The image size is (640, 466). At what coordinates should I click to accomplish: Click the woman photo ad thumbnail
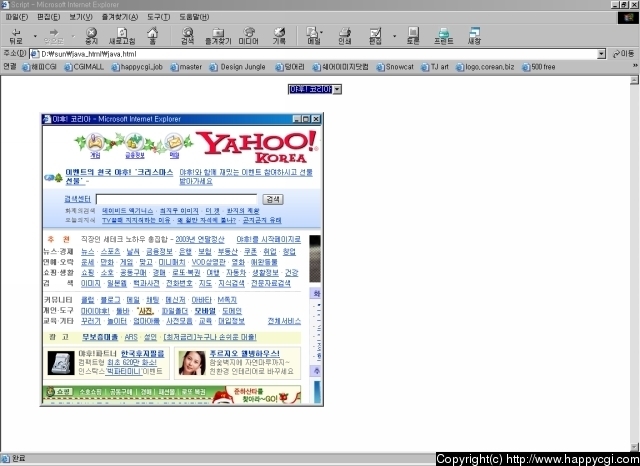pyautogui.click(x=192, y=363)
